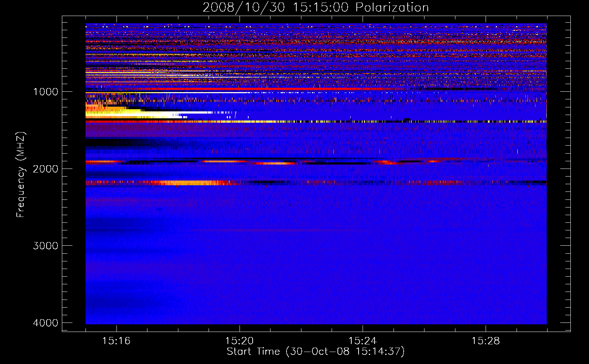Click the 15:24 time tick label

(363, 341)
